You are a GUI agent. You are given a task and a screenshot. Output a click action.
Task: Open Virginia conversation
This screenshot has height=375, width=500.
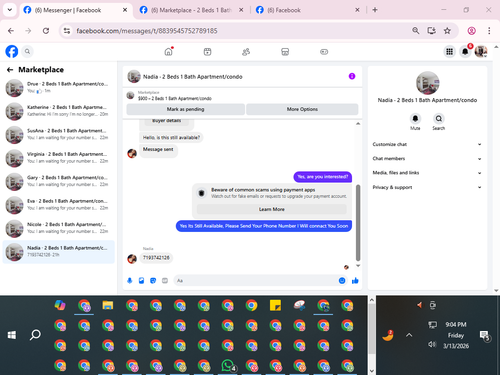[x=59, y=158]
